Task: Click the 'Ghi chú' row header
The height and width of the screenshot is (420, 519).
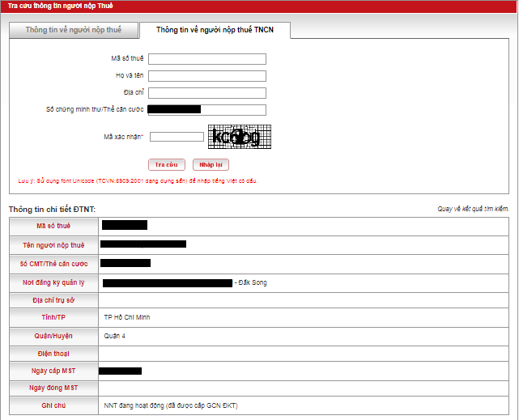Action: tap(53, 405)
